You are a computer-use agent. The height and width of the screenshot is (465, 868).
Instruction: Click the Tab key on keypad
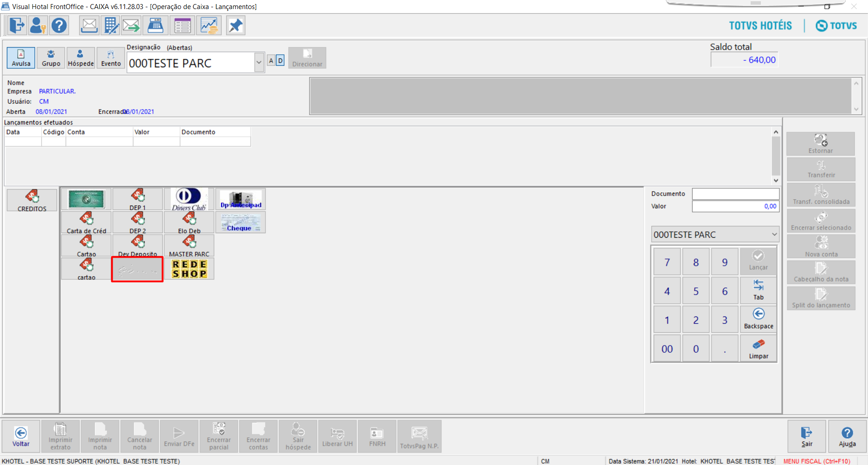[758, 290]
